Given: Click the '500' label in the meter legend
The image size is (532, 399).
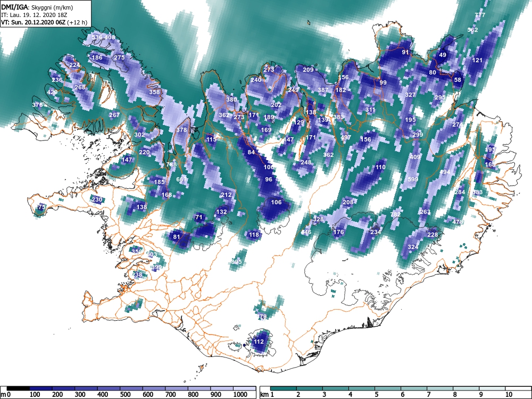Looking at the screenshot, I should tap(125, 395).
